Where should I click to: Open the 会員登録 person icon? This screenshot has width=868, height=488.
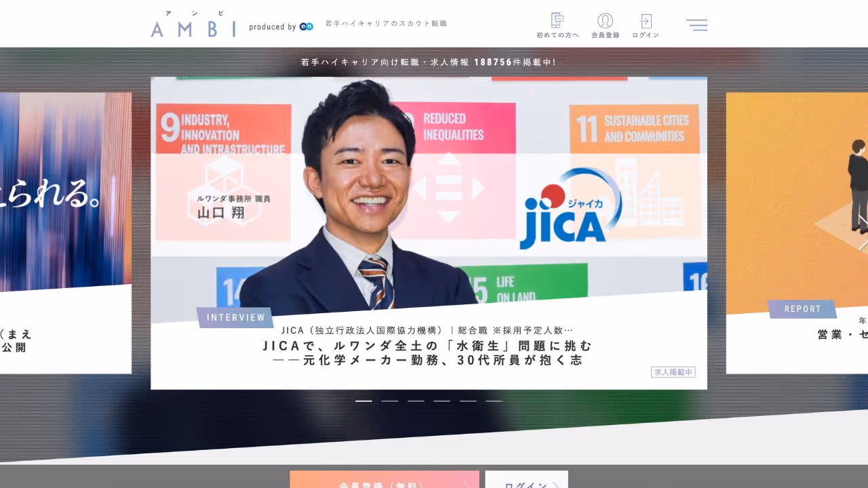(605, 25)
